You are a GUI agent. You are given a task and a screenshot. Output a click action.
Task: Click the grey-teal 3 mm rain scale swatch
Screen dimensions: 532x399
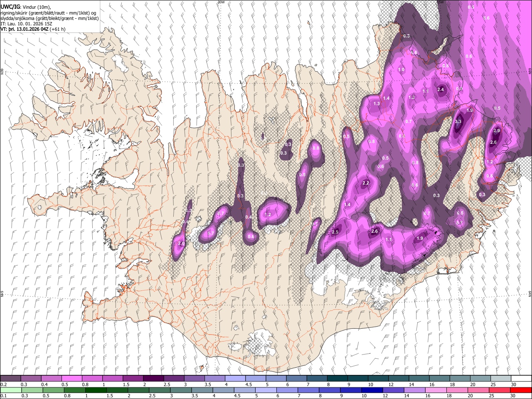tap(181, 390)
